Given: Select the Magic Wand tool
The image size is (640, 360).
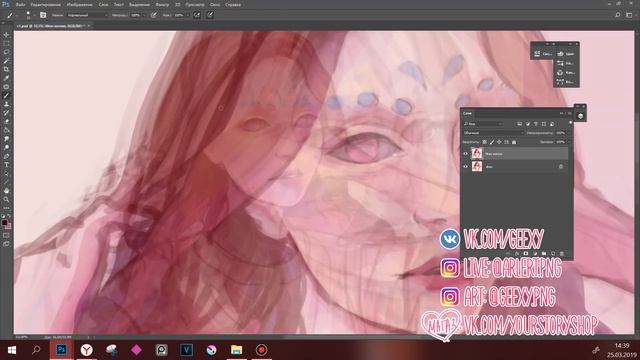Looking at the screenshot, I should pos(6,60).
